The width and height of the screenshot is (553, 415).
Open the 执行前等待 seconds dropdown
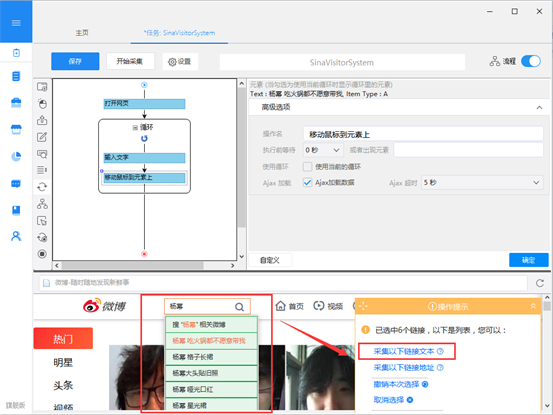[x=322, y=150]
